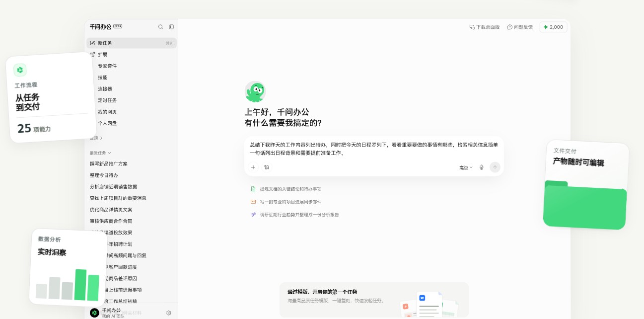Click the document icon beside 提炼文档的关键结论

point(253,189)
